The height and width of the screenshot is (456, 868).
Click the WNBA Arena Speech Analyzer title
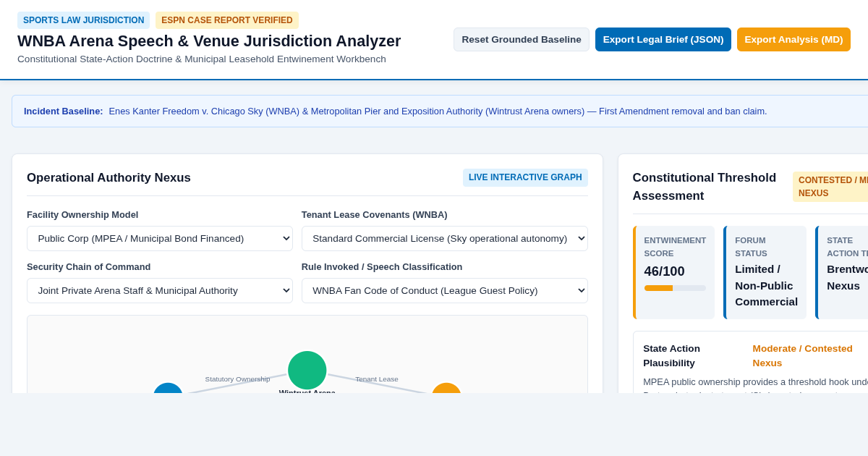click(209, 41)
